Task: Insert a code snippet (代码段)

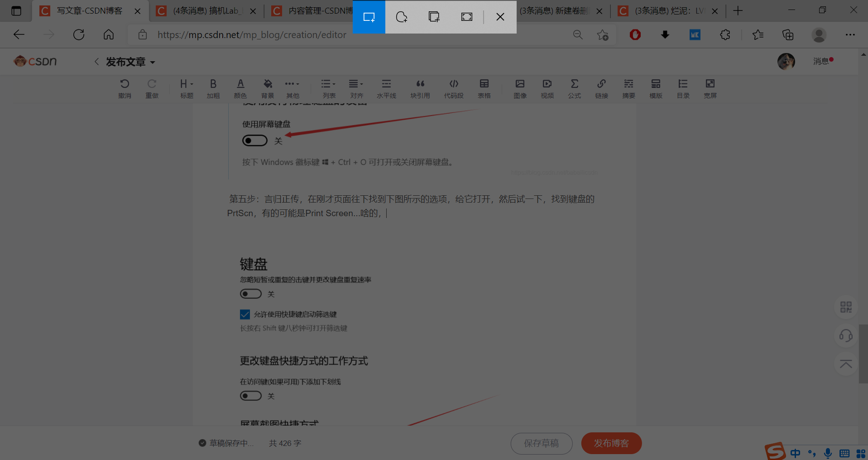Action: pos(454,88)
